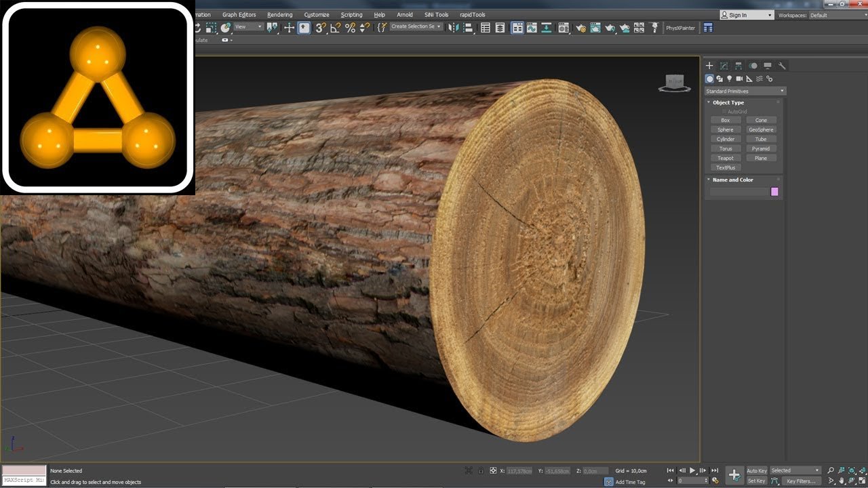868x488 pixels.
Task: Click the X coordinate field
Action: (x=521, y=470)
